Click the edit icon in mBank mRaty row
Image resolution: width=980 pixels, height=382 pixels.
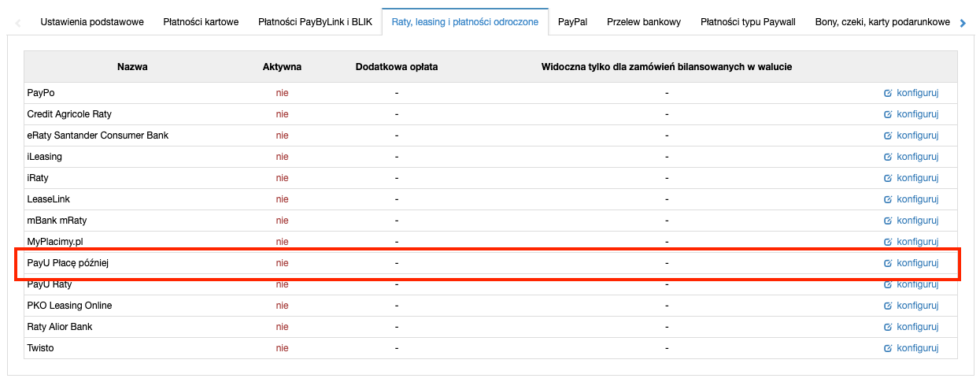[888, 221]
